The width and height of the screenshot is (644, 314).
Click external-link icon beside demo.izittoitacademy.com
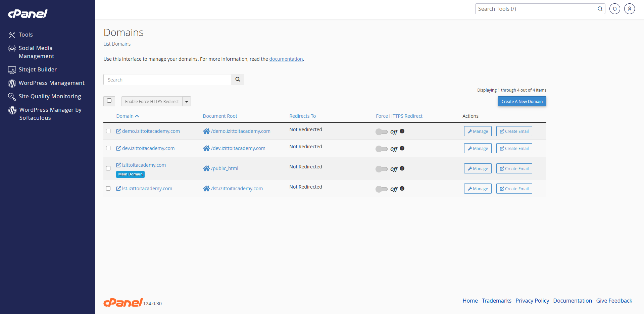click(x=118, y=131)
